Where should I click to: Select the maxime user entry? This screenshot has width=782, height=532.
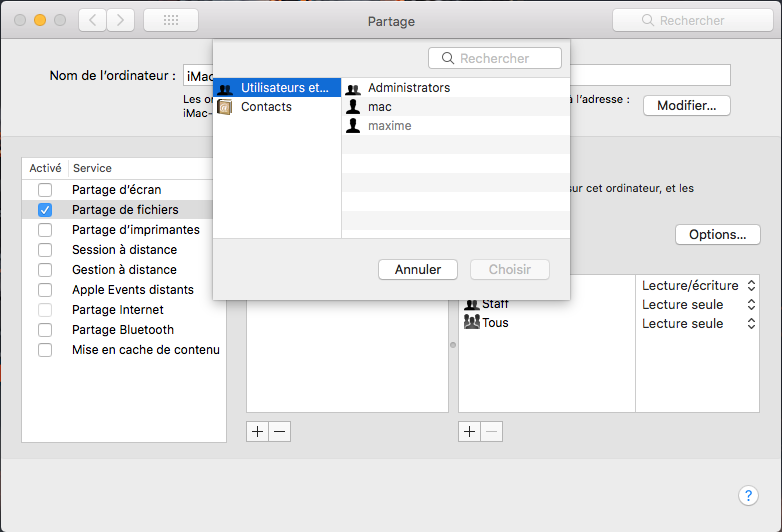[x=389, y=126]
